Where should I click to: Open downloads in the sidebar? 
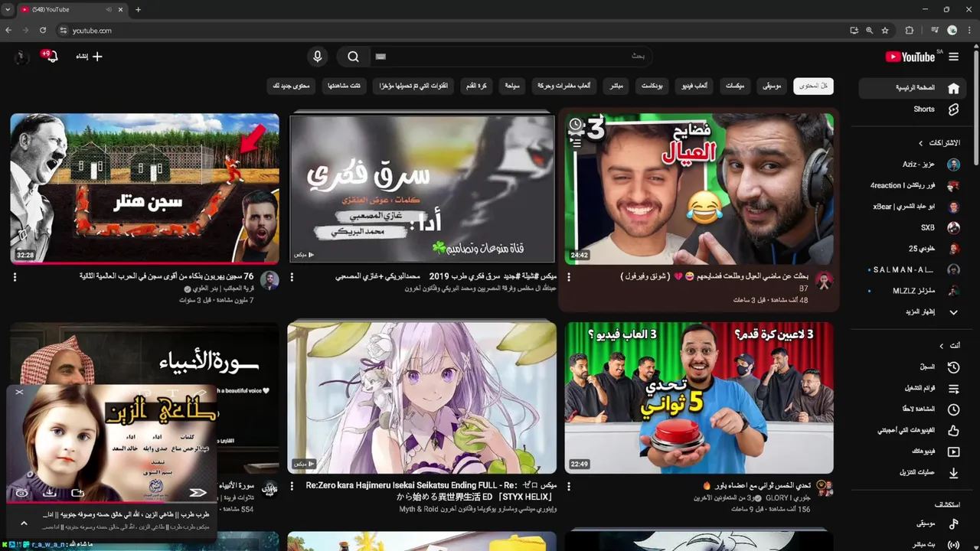click(x=911, y=473)
